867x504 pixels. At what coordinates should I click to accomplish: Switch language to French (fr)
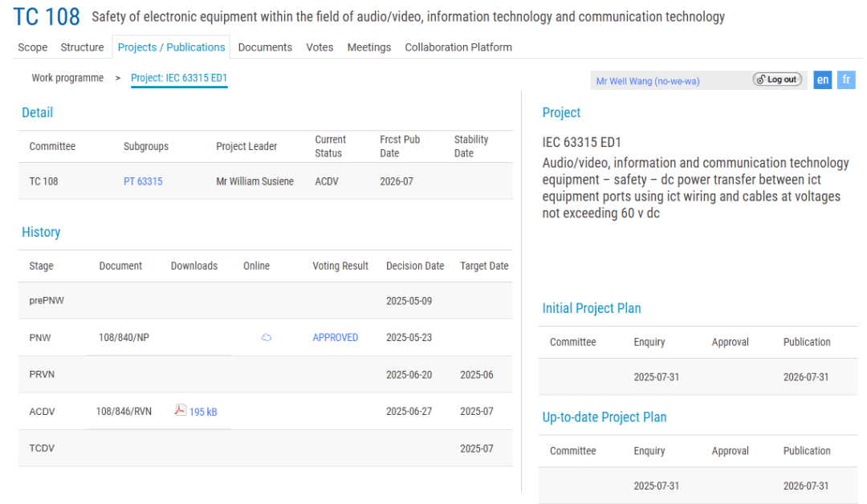tap(846, 79)
